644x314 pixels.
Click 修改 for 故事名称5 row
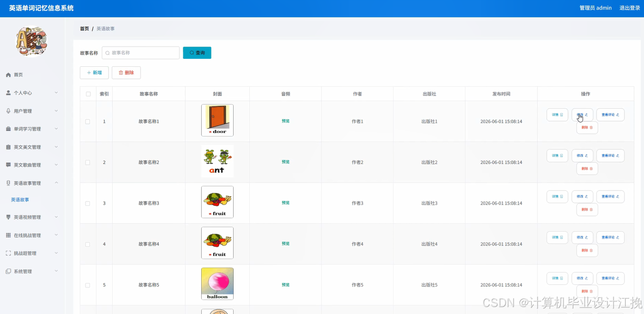[x=582, y=278]
